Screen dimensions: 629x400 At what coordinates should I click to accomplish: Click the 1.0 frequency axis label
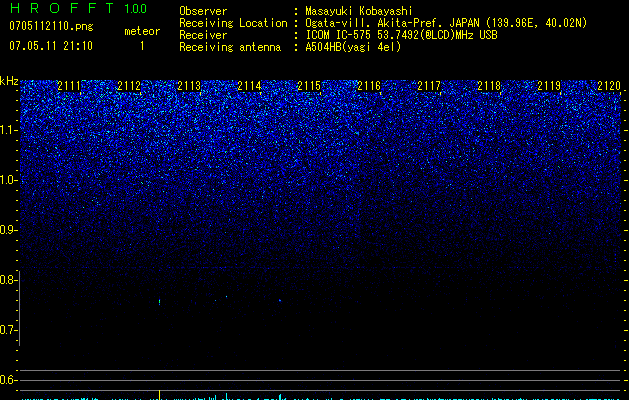pos(9,180)
